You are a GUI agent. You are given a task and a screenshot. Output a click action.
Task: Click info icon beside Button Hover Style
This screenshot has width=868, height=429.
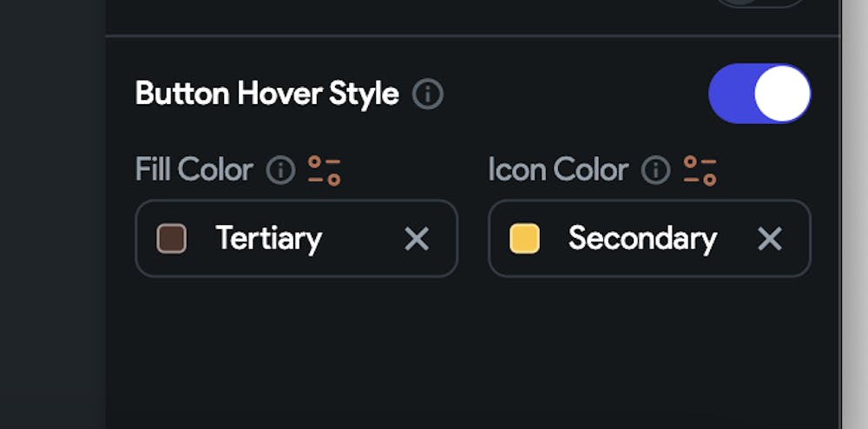point(427,94)
